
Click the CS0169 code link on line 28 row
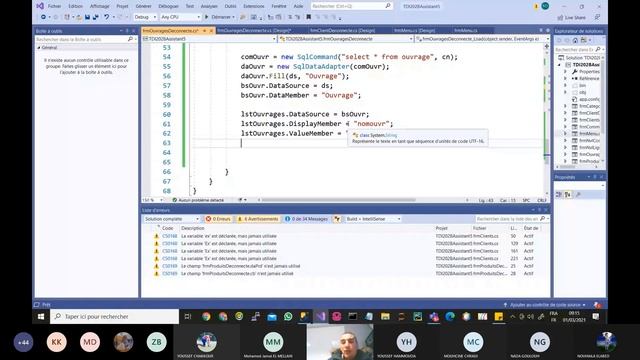(x=170, y=273)
